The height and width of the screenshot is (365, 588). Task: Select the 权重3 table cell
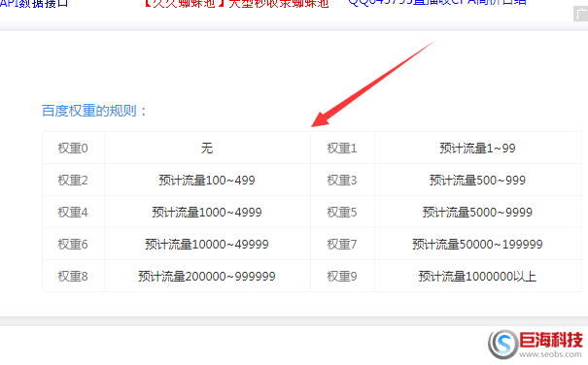pos(342,180)
